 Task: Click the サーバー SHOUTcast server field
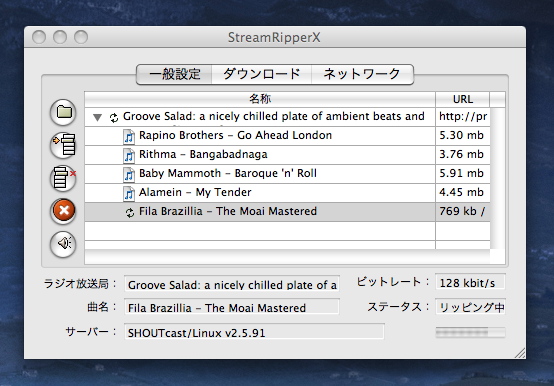tap(254, 332)
